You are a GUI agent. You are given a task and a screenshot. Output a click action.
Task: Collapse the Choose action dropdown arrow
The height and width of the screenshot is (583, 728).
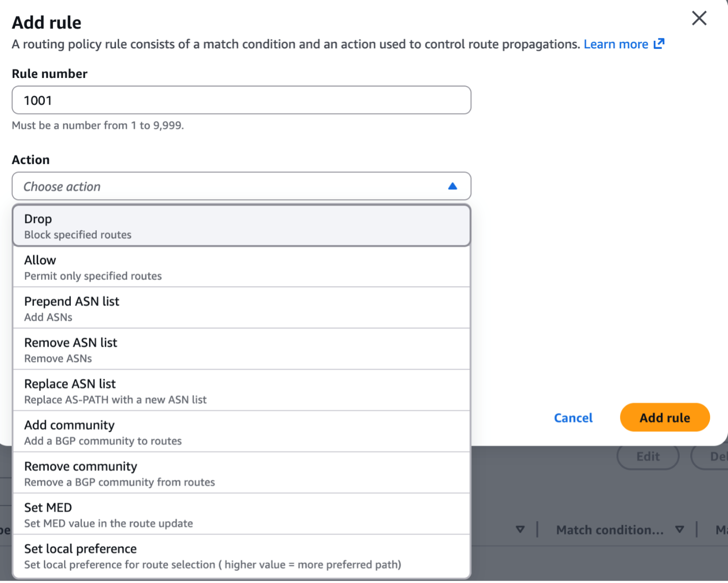pyautogui.click(x=452, y=186)
